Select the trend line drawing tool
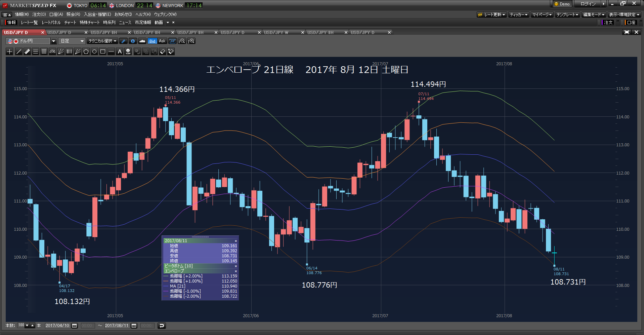Image resolution: width=644 pixels, height=335 pixels. [x=18, y=51]
